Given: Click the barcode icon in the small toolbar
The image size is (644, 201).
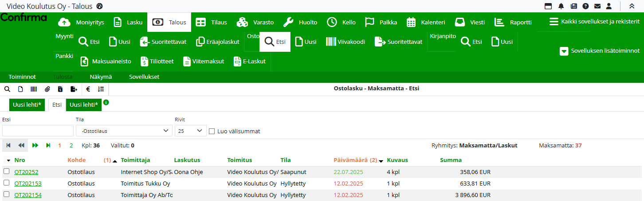Looking at the screenshot, I should click(x=34, y=89).
